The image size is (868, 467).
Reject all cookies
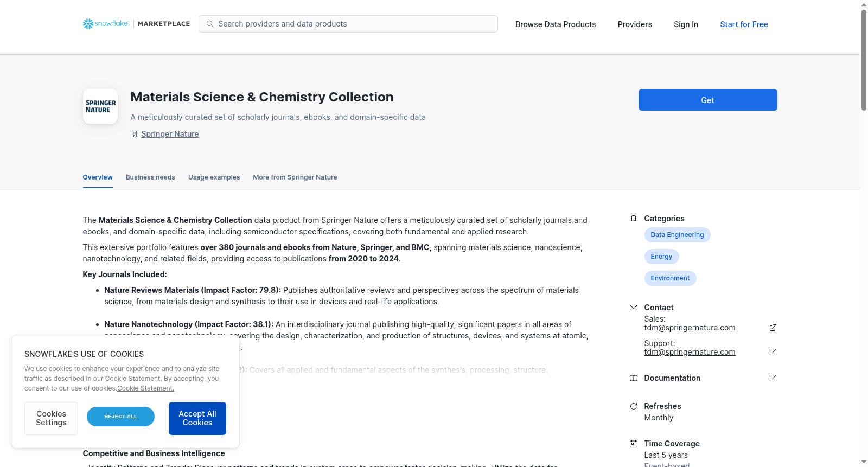pos(120,417)
